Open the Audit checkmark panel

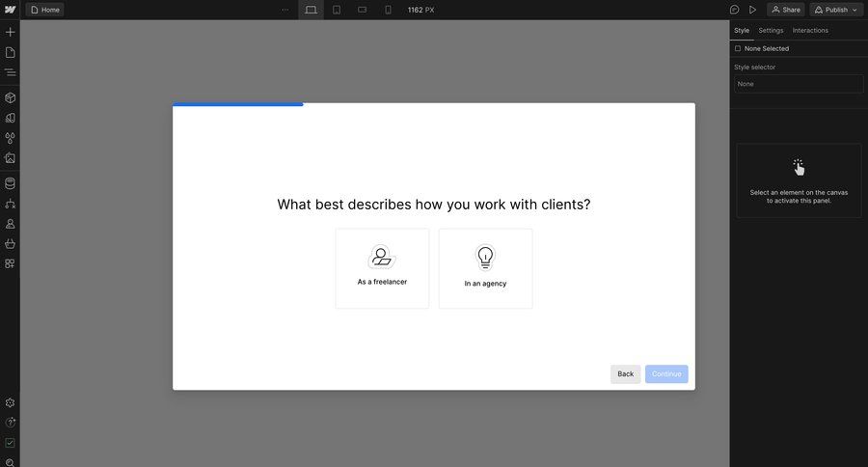pyautogui.click(x=10, y=443)
